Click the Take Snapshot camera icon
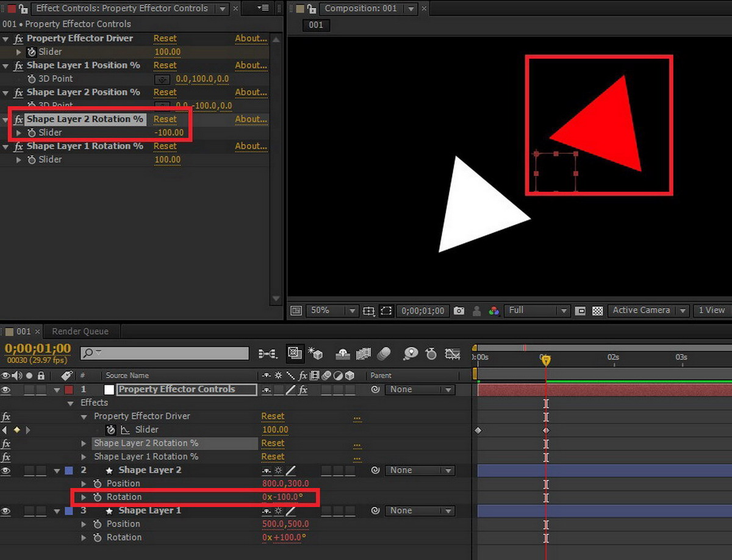732x560 pixels. point(459,311)
